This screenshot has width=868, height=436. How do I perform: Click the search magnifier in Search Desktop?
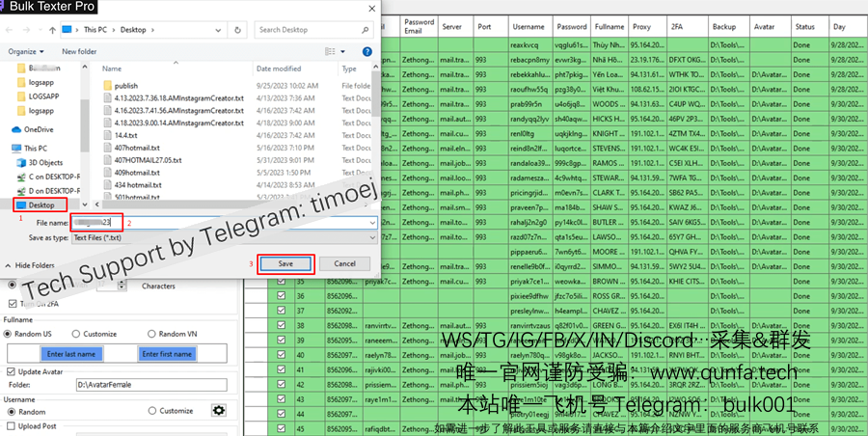(x=365, y=30)
